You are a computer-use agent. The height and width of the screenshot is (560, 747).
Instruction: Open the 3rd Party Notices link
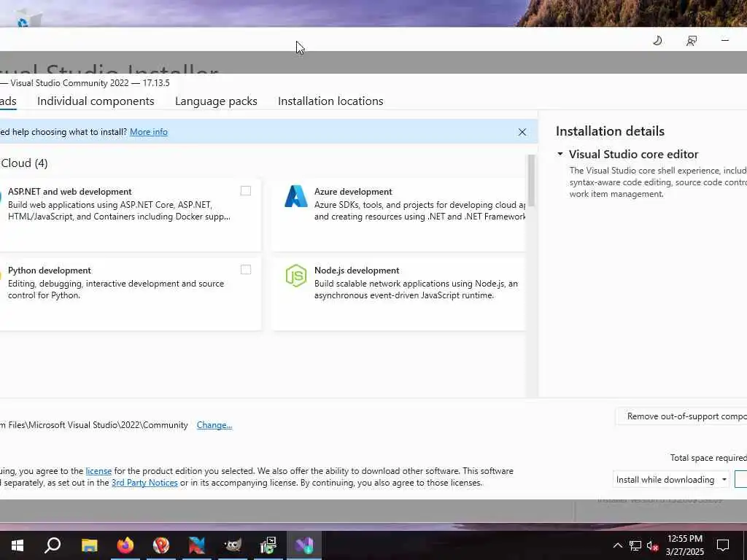tap(144, 483)
